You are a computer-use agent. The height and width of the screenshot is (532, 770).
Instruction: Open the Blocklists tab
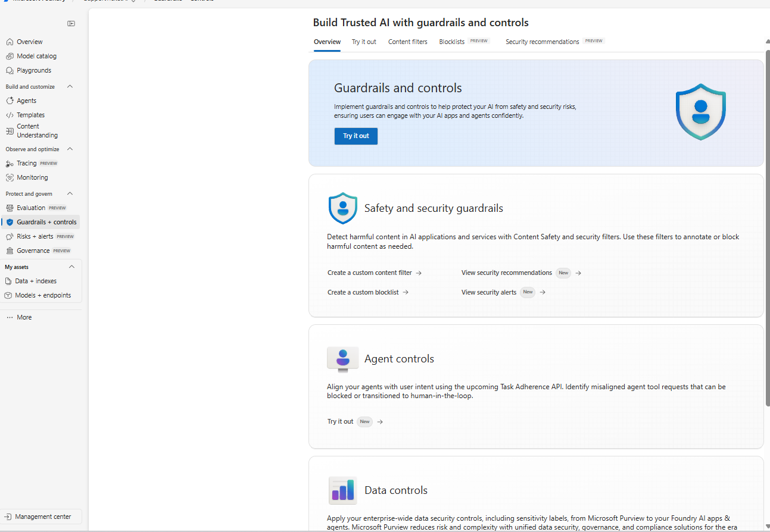[x=451, y=42]
